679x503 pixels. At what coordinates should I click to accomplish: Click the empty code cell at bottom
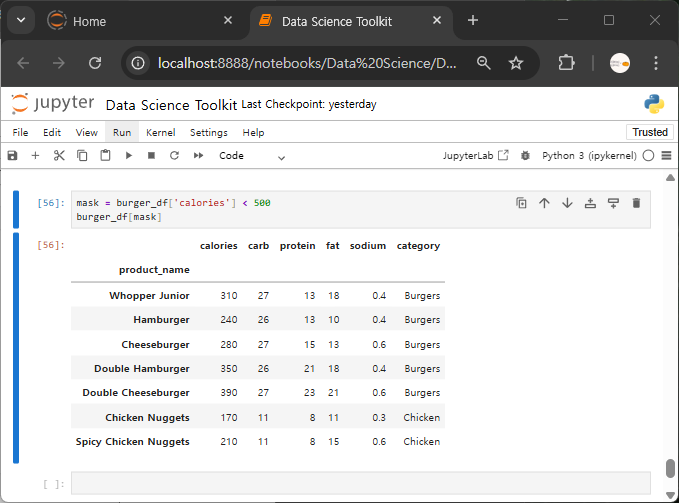(361, 483)
